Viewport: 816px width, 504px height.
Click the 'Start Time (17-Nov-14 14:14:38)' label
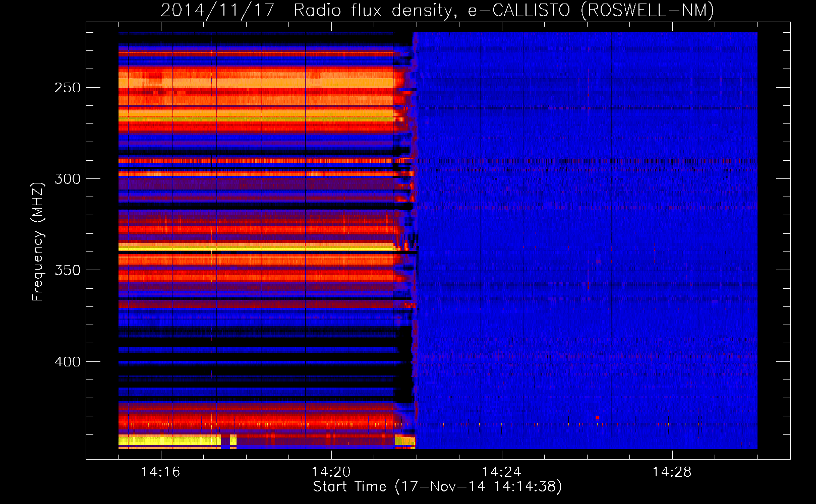pyautogui.click(x=437, y=487)
